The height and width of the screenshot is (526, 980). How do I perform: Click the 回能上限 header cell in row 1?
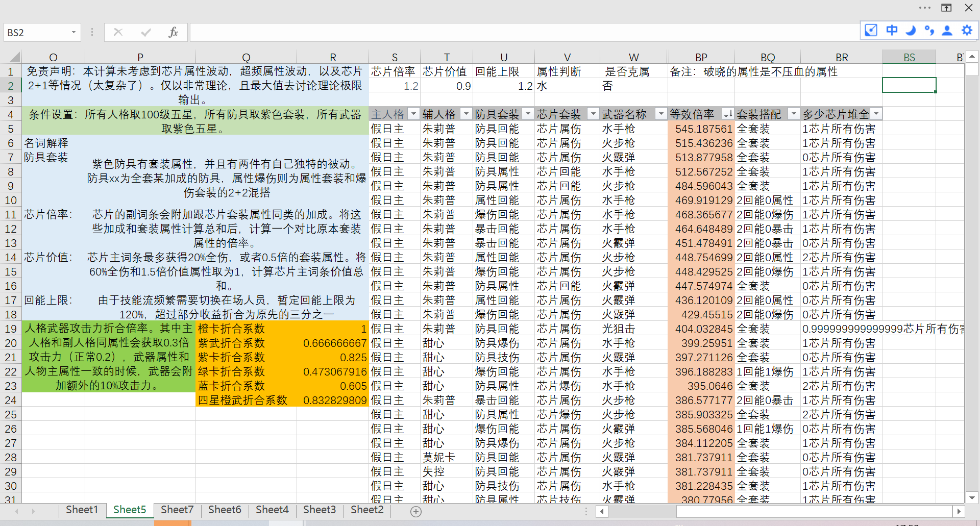(504, 71)
